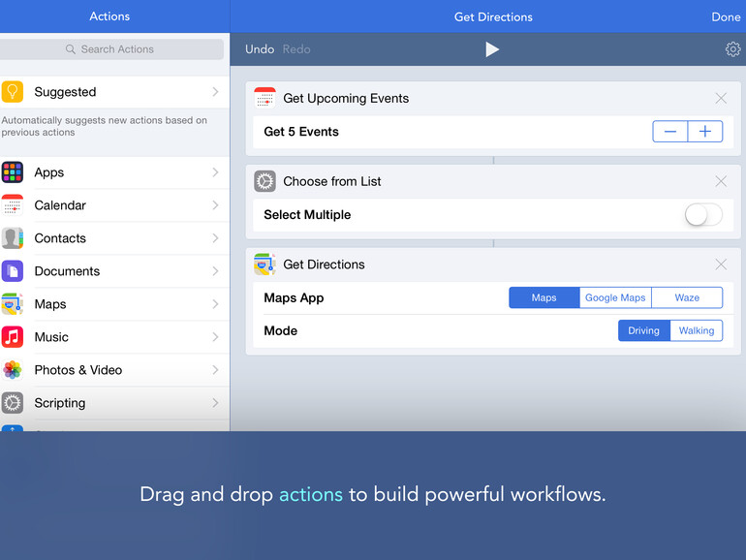746x560 pixels.
Task: Click the Calendar icon in Actions list
Action: click(13, 205)
